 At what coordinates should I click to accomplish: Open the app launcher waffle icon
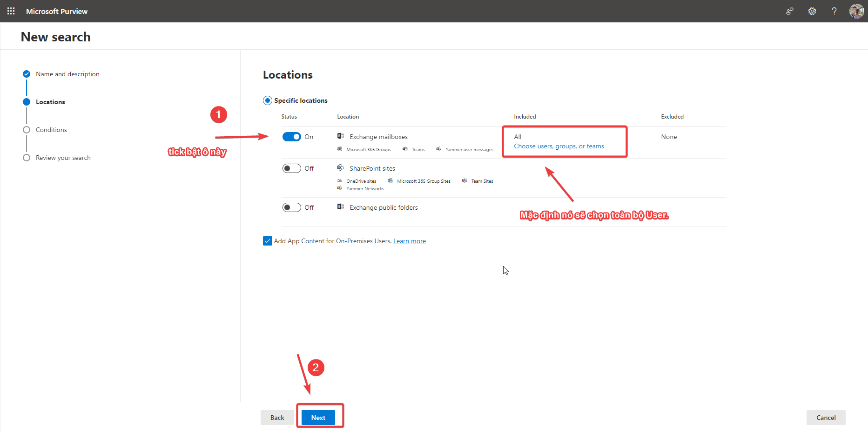11,11
